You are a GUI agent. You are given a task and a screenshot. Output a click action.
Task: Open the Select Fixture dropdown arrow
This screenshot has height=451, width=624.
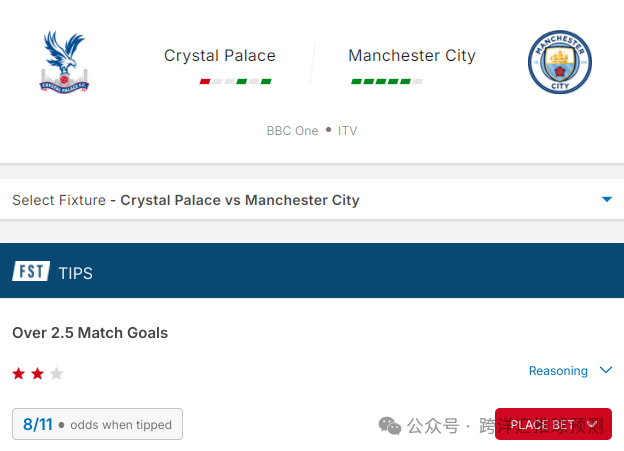pyautogui.click(x=606, y=199)
